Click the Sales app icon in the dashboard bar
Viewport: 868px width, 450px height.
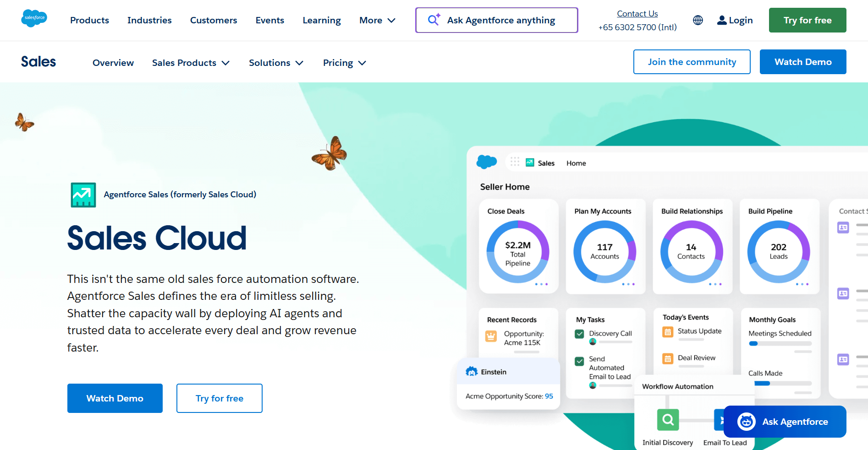(530, 163)
